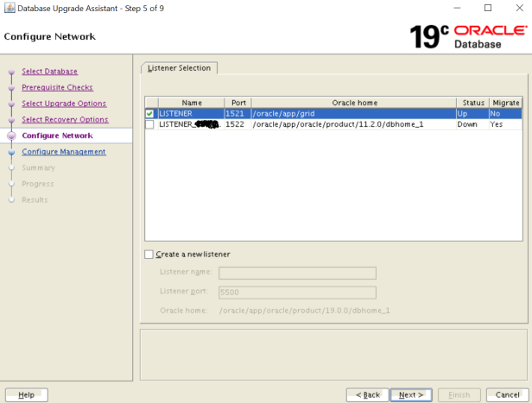Go to Select Database step
Screen dimensions: 532x403
[49, 72]
